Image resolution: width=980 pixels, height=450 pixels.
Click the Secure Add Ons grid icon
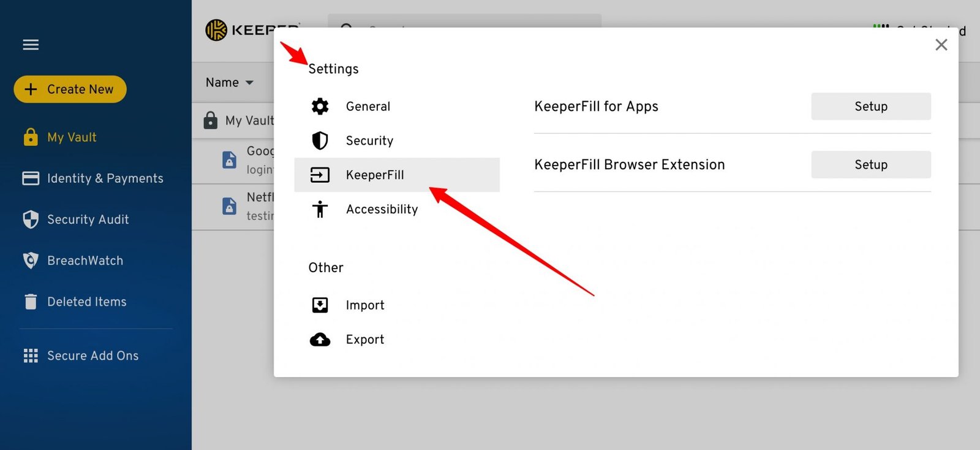click(31, 356)
